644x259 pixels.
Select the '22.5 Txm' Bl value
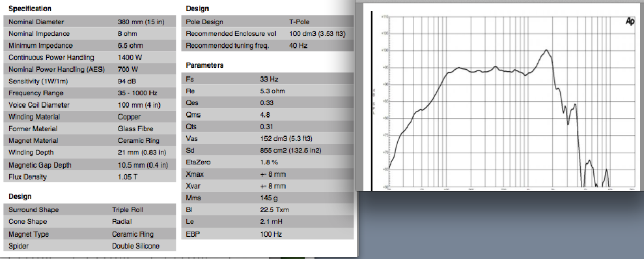(274, 210)
